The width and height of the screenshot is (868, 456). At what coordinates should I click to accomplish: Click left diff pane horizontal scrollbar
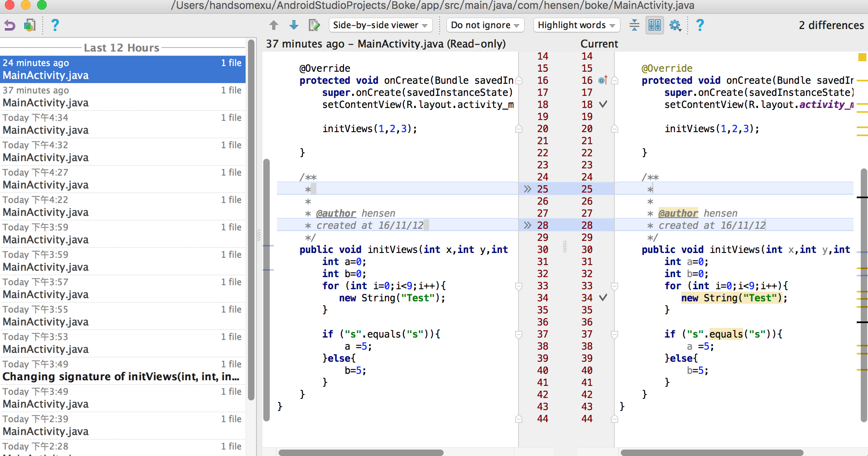coord(361,452)
